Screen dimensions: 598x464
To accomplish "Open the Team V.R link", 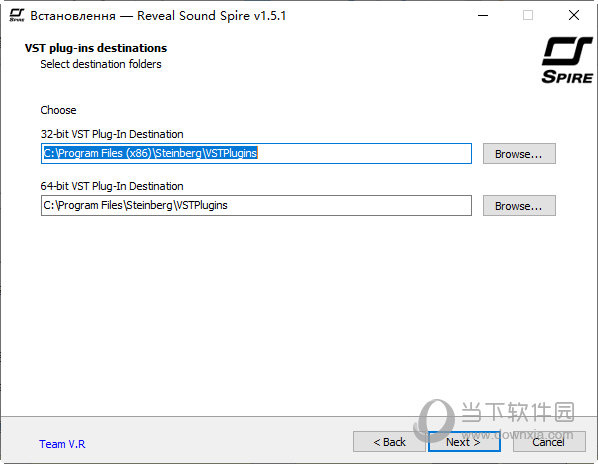I will [62, 444].
